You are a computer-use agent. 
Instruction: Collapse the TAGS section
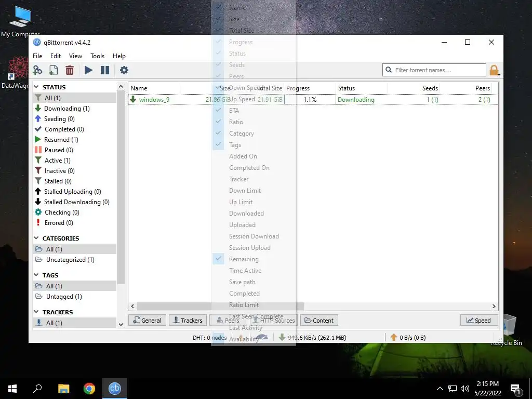36,275
